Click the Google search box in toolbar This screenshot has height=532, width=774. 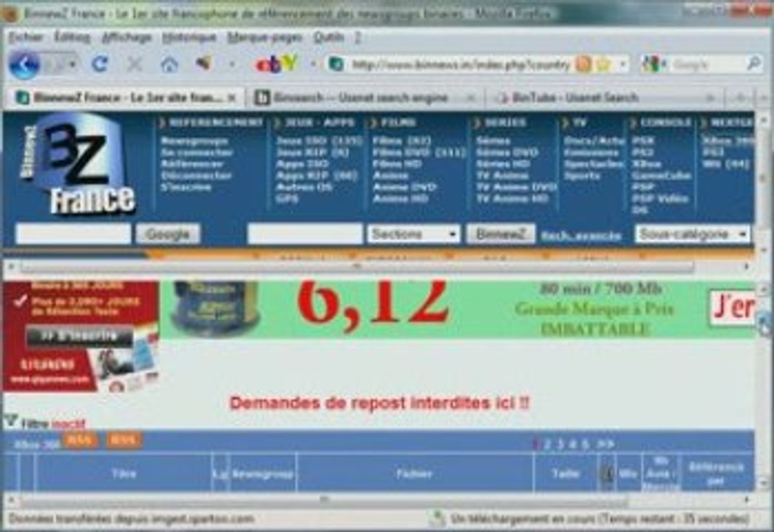[707, 64]
